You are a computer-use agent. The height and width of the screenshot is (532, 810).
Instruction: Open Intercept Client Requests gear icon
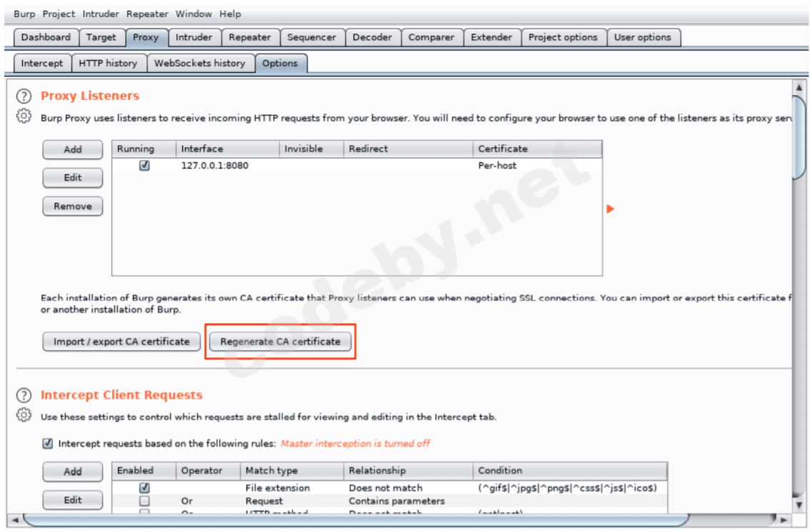(x=24, y=415)
